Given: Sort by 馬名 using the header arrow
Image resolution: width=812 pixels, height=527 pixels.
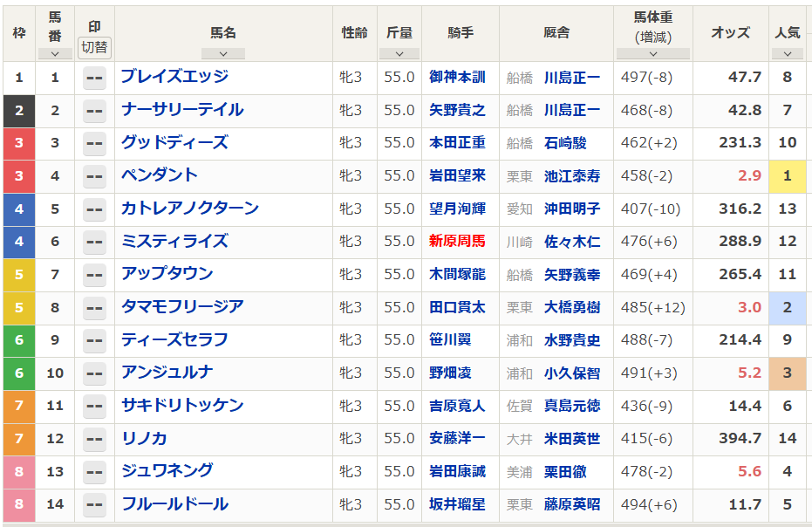Looking at the screenshot, I should click(223, 54).
